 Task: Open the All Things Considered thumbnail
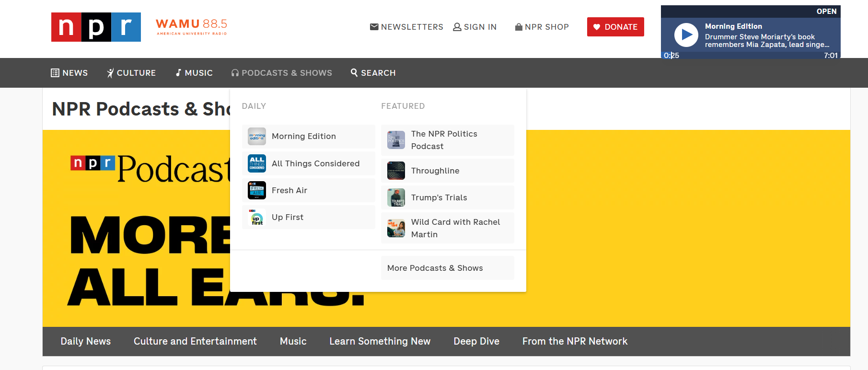(257, 163)
